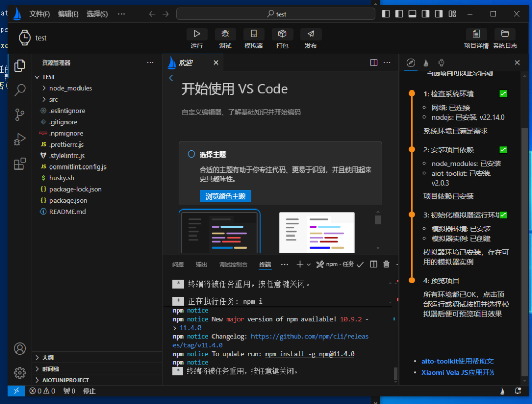Image resolution: width=532 pixels, height=404 pixels.
Task: Click remote window indicator in status bar
Action: coord(16,391)
